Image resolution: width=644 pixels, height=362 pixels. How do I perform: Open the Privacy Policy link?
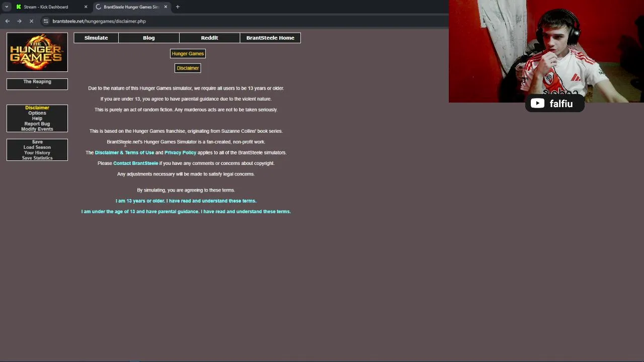(180, 152)
